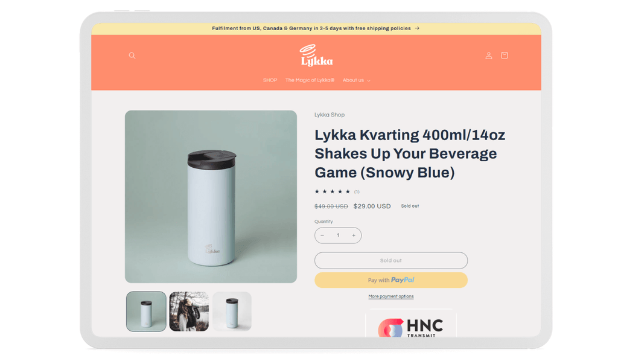Select the third white-background tumbler thumbnail

pyautogui.click(x=232, y=311)
